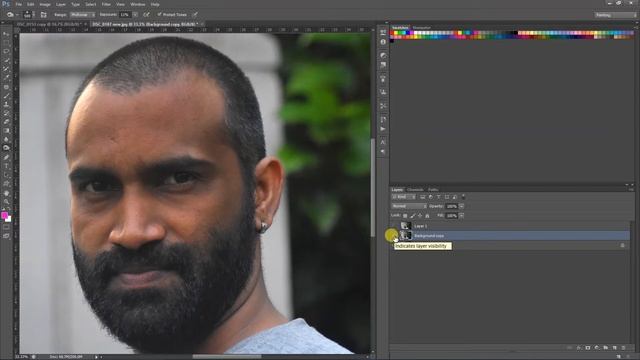Open the File menu
The height and width of the screenshot is (360, 640).
click(x=19, y=4)
